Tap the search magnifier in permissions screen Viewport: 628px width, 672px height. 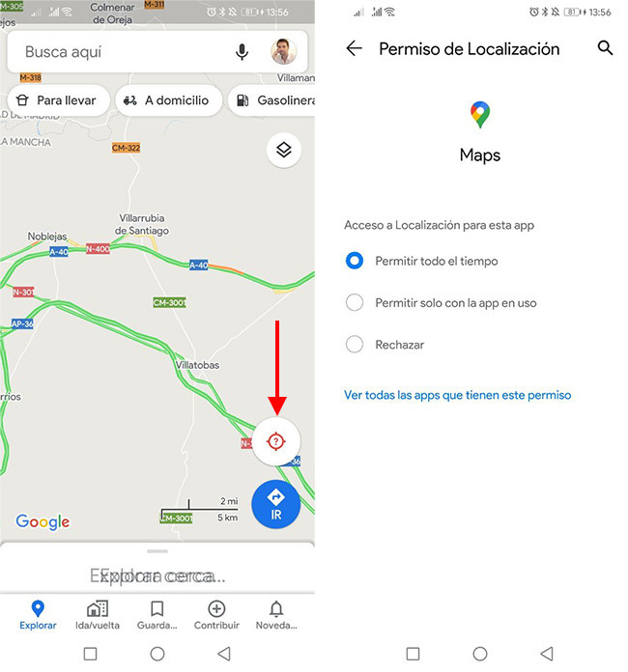[605, 47]
